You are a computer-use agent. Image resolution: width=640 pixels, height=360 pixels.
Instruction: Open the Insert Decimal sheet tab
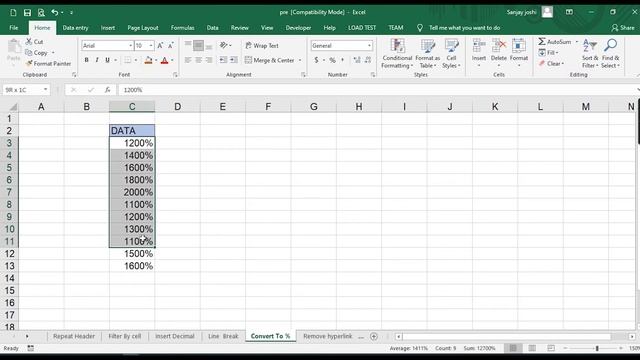coord(175,336)
